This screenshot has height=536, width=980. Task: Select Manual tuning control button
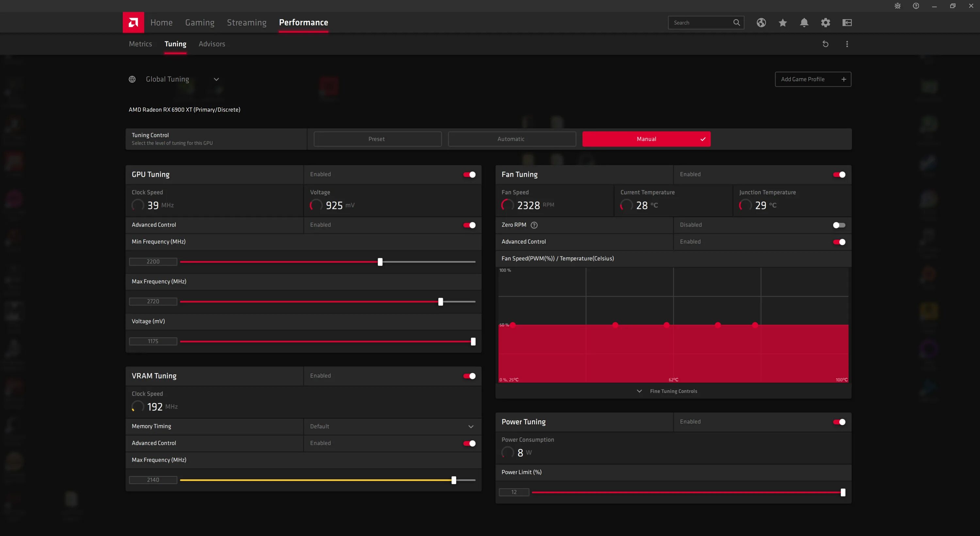tap(646, 138)
